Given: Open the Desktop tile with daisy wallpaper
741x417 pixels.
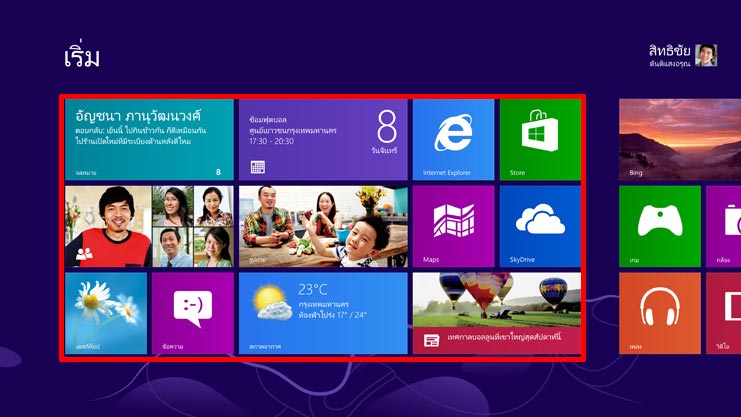Looking at the screenshot, I should coord(105,313).
